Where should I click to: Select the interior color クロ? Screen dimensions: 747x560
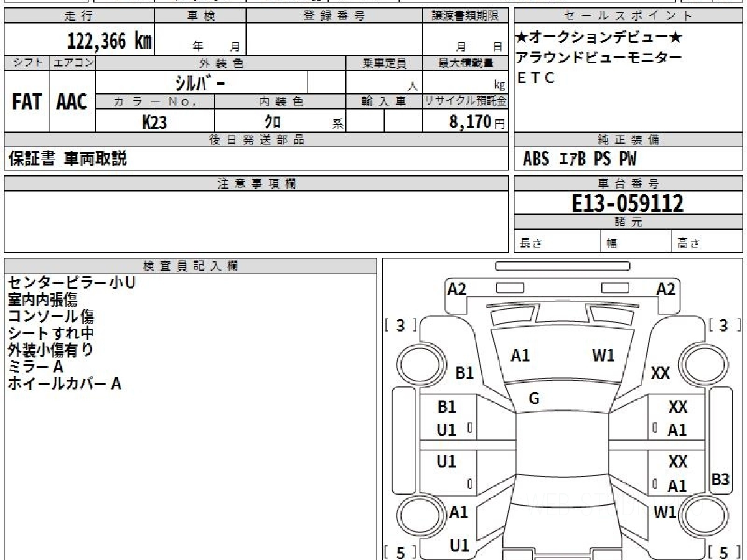pyautogui.click(x=273, y=122)
